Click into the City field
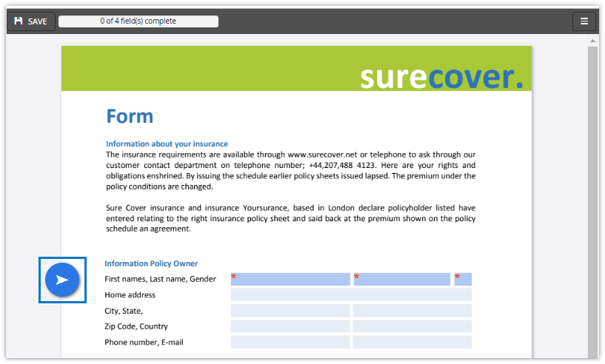Image resolution: width=605 pixels, height=364 pixels. [x=290, y=311]
